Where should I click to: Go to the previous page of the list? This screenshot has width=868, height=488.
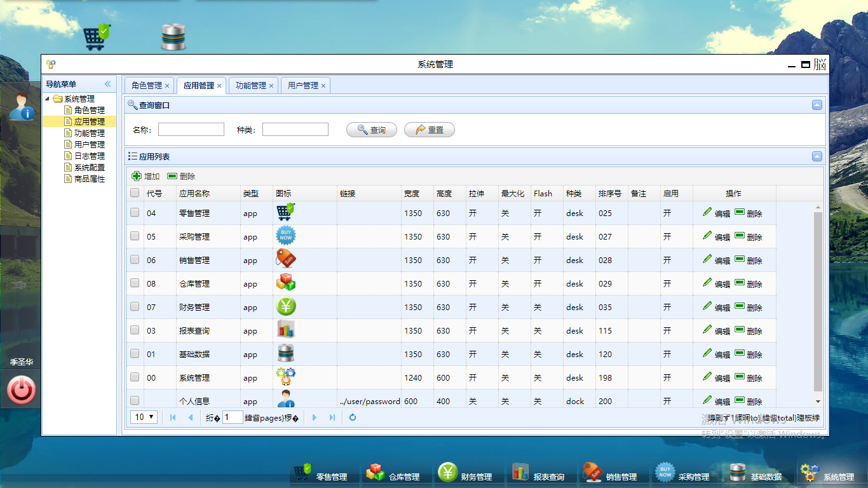(190, 417)
